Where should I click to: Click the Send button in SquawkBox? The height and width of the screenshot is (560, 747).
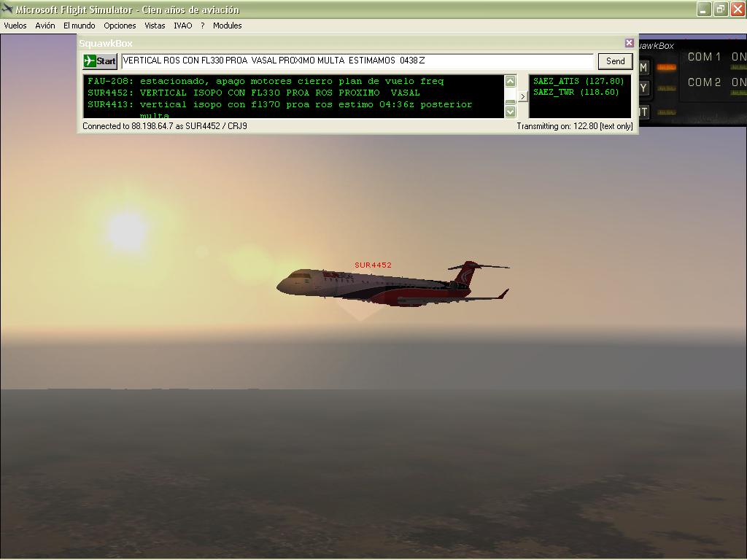pos(615,61)
